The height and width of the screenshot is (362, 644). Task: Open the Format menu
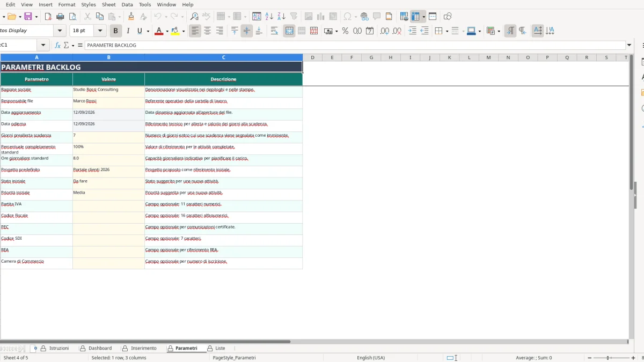point(67,4)
